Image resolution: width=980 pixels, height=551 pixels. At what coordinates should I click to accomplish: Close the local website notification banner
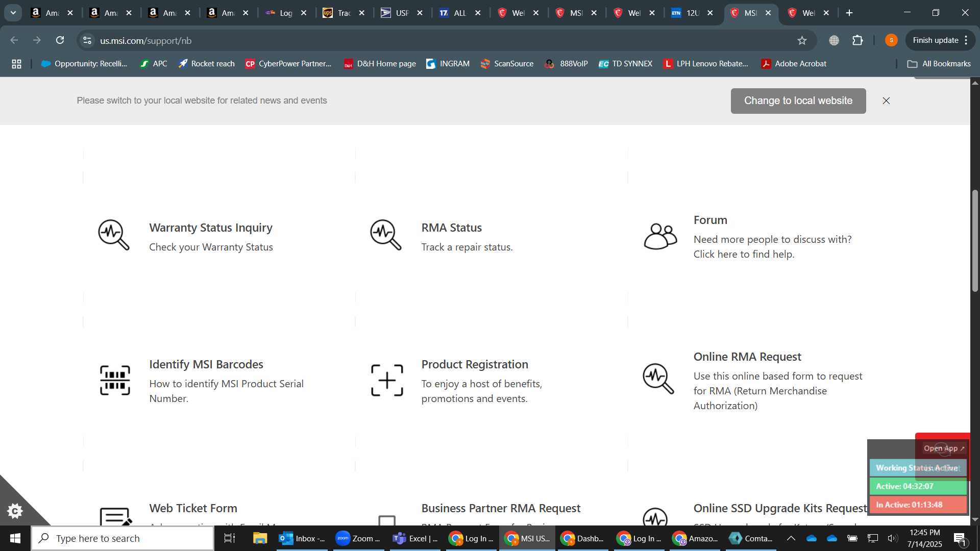pos(886,101)
